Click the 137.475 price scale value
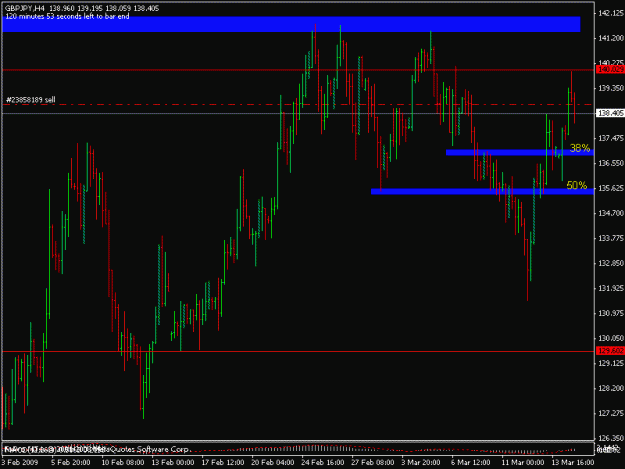625x469 pixels. coord(611,138)
